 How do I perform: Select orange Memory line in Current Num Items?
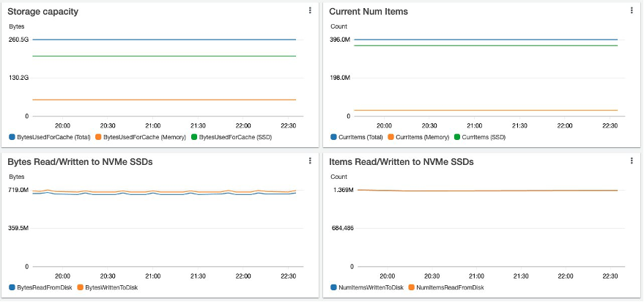tap(486, 110)
